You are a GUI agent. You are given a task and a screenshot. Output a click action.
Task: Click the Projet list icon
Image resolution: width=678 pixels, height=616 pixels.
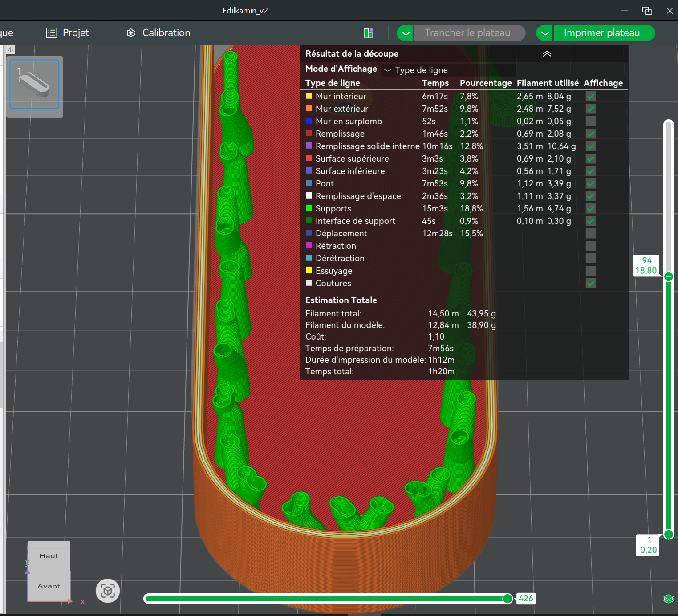point(52,33)
